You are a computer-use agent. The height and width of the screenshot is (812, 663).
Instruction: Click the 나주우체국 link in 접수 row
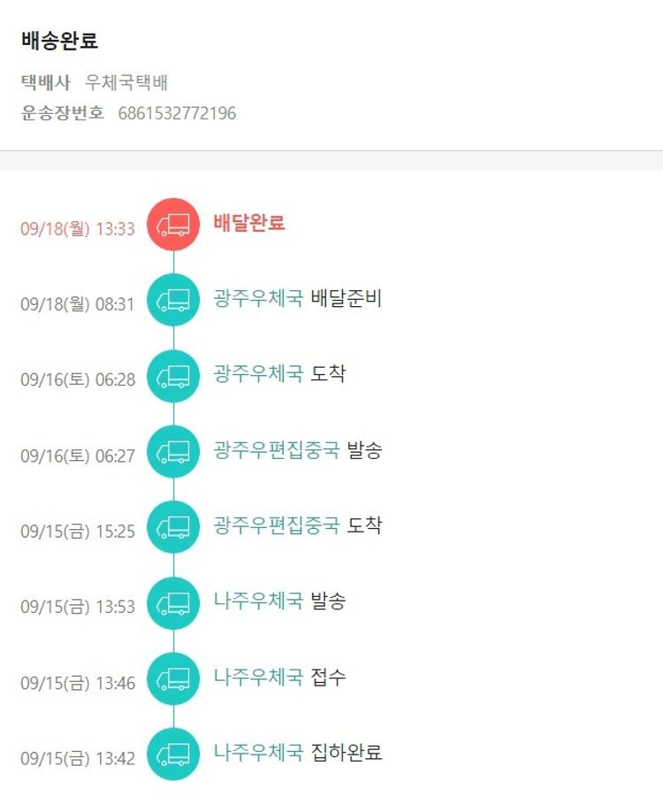click(x=258, y=677)
